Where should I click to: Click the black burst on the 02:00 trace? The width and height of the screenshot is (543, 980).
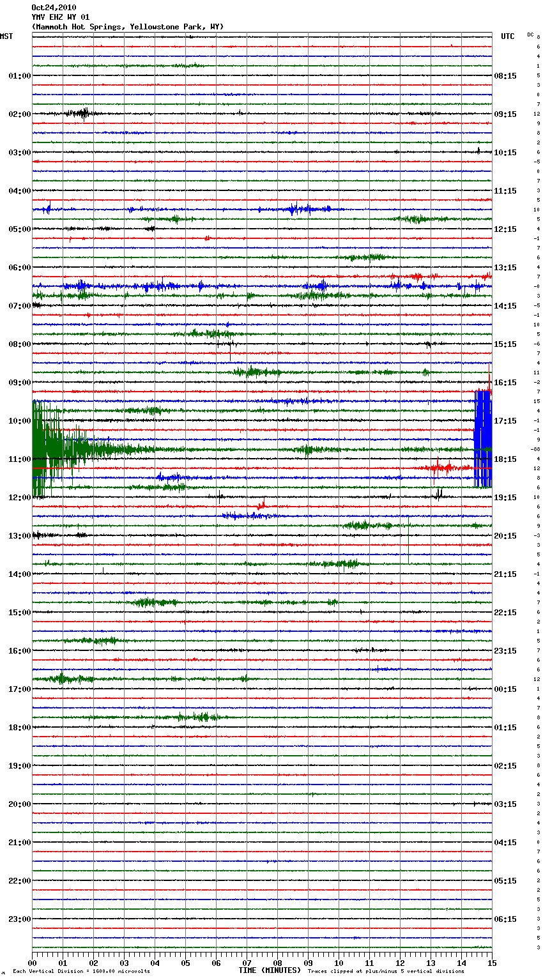tap(81, 114)
